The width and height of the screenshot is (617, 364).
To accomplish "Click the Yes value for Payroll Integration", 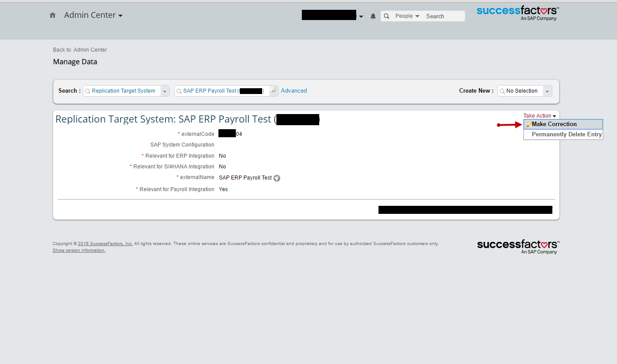I will tap(223, 189).
